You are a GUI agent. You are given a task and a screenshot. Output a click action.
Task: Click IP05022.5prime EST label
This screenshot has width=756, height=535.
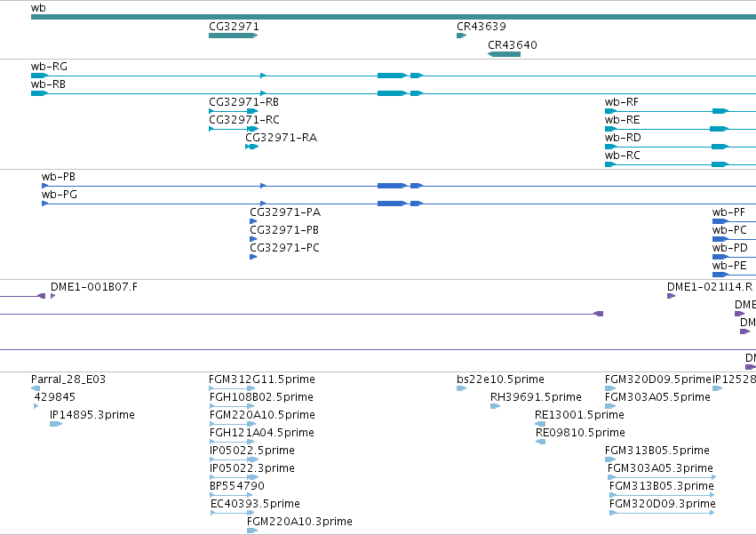[x=252, y=451]
